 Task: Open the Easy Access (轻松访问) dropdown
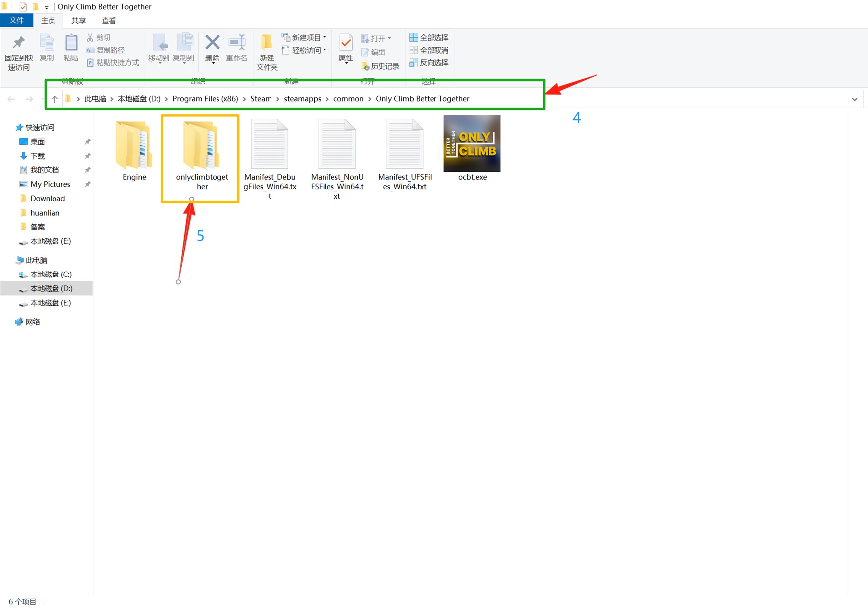(304, 50)
